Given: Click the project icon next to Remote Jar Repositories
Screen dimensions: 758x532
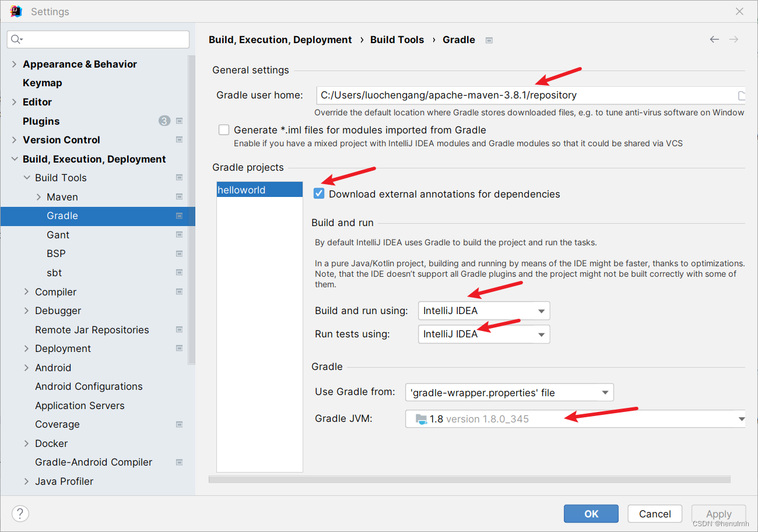Looking at the screenshot, I should [179, 330].
